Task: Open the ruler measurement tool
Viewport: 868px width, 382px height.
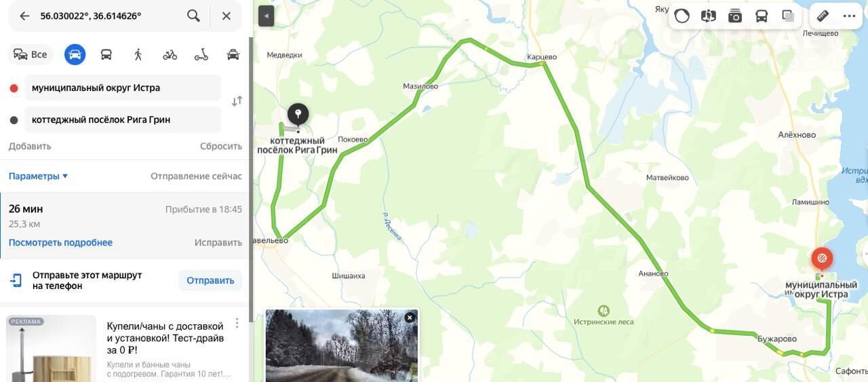Action: click(x=823, y=16)
